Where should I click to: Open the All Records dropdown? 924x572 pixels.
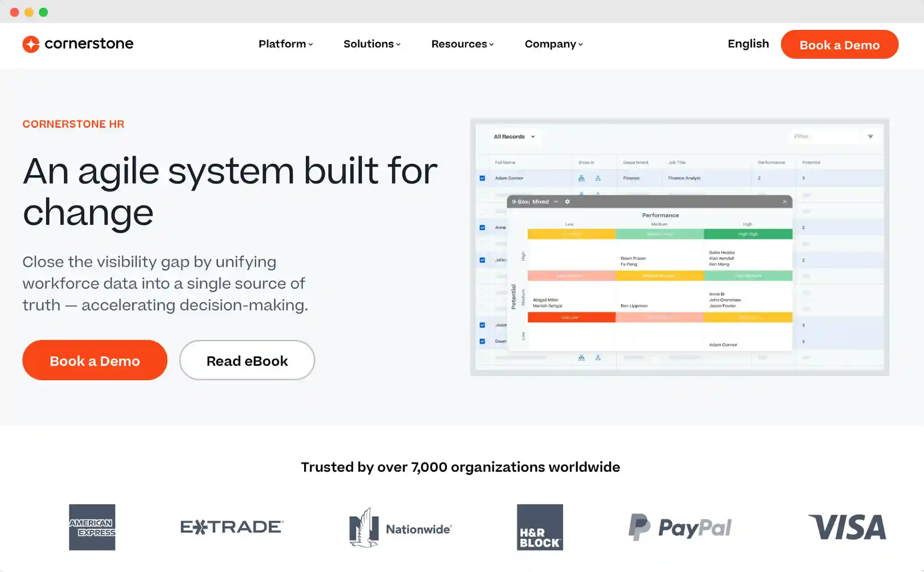coord(514,136)
